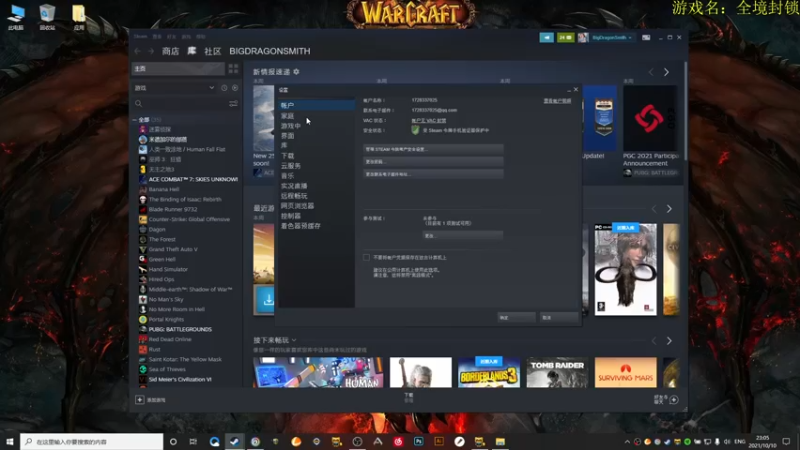
Task: Open friends chat plus icon at bottom right
Action: click(x=674, y=399)
